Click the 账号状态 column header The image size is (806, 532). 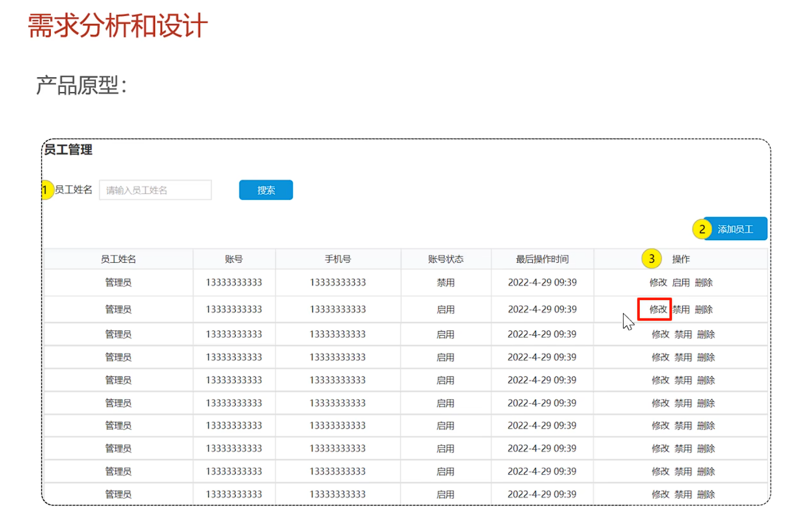(446, 259)
